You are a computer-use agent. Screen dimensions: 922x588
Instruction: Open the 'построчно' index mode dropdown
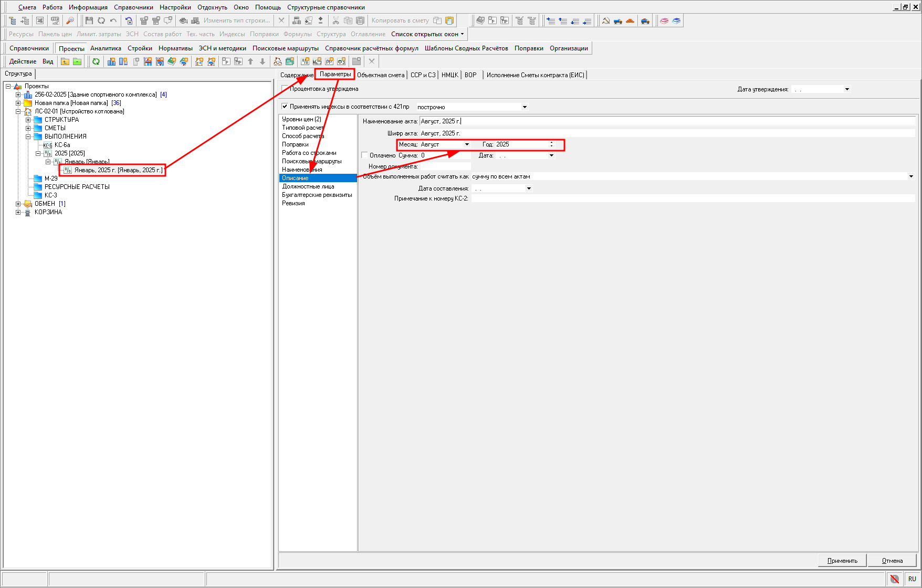524,107
